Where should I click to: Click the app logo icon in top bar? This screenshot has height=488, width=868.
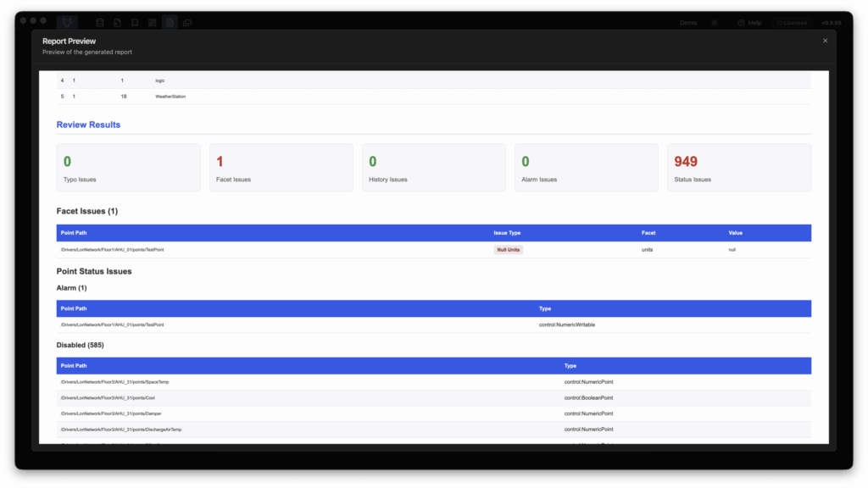pyautogui.click(x=67, y=23)
